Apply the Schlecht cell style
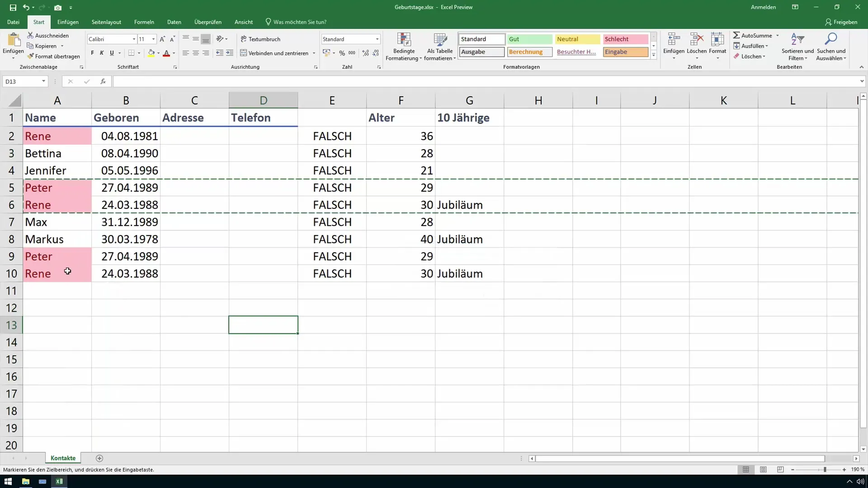Image resolution: width=868 pixels, height=488 pixels. 626,39
